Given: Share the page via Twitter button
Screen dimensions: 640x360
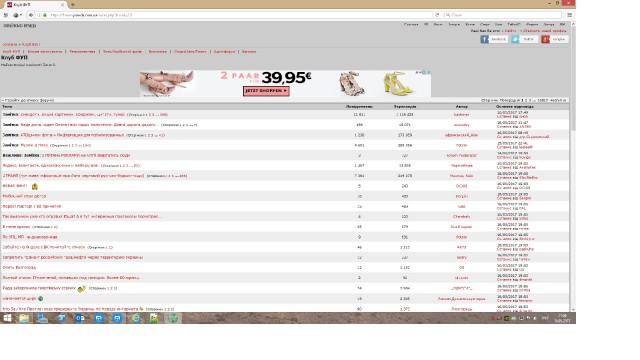Looking at the screenshot, I should click(524, 39).
